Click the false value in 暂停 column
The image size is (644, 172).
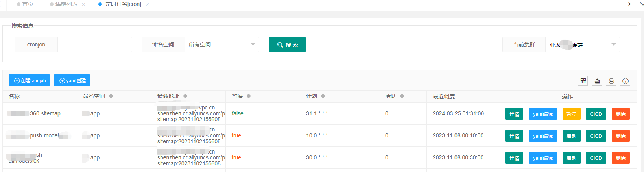[x=237, y=113]
